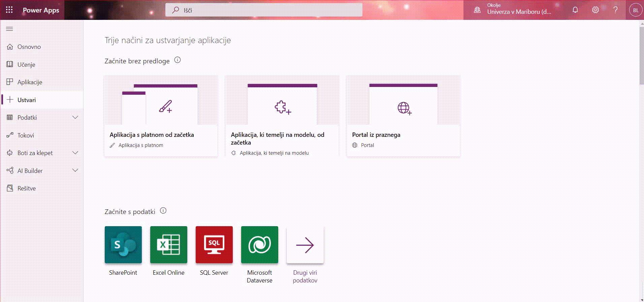Open the app launcher waffle icon
Image resolution: width=644 pixels, height=302 pixels.
coord(9,10)
